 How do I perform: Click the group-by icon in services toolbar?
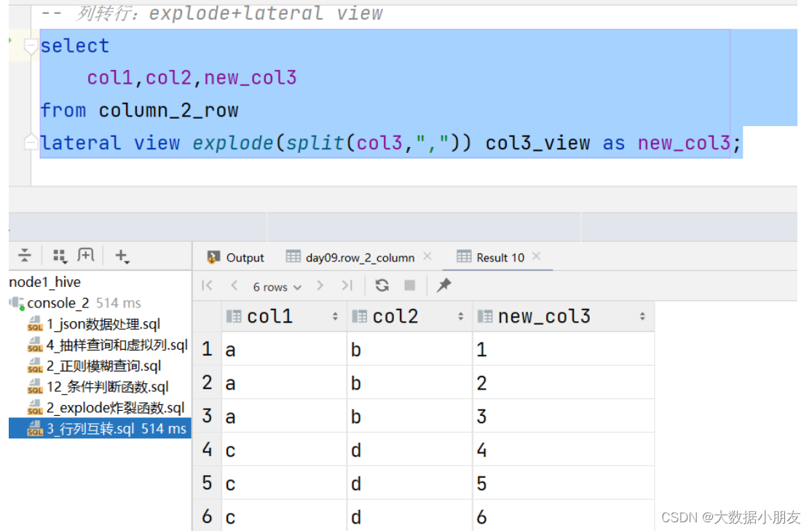(60, 256)
